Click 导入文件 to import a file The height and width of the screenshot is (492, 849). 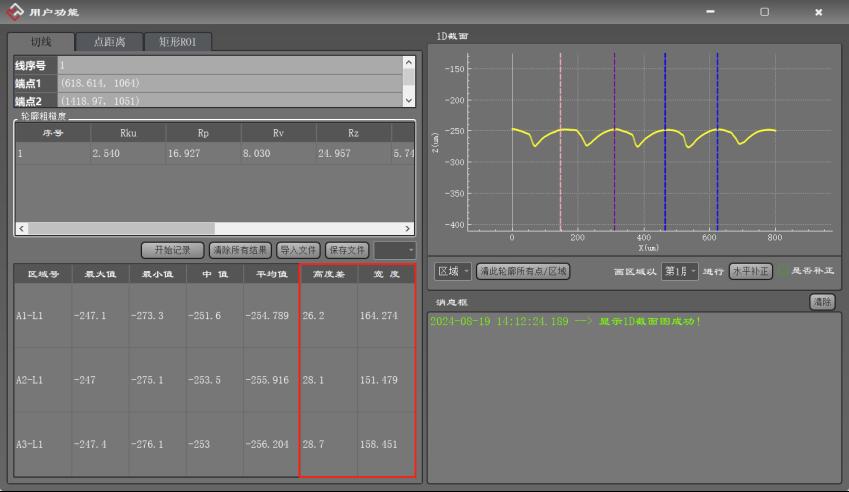point(298,250)
